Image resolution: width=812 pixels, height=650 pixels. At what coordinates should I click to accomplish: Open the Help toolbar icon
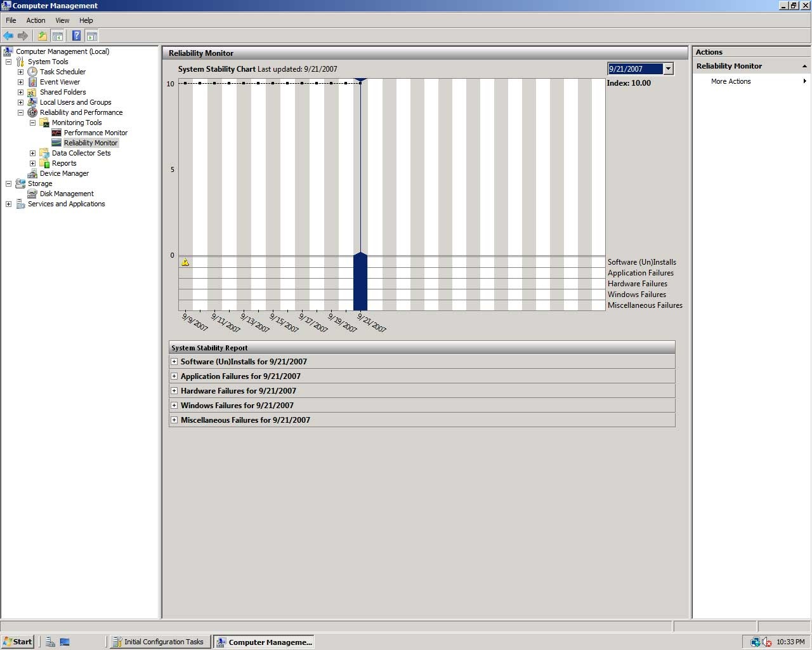click(x=77, y=36)
